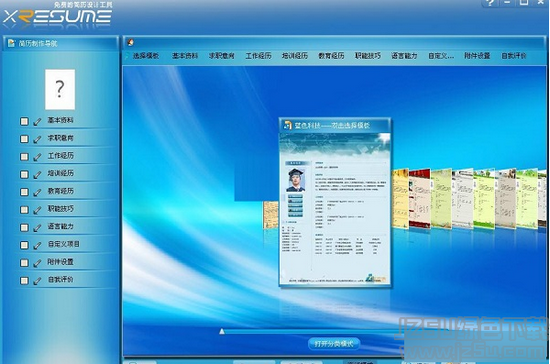Switch to the 基本资料 top tab
This screenshot has width=550, height=364.
coord(185,56)
